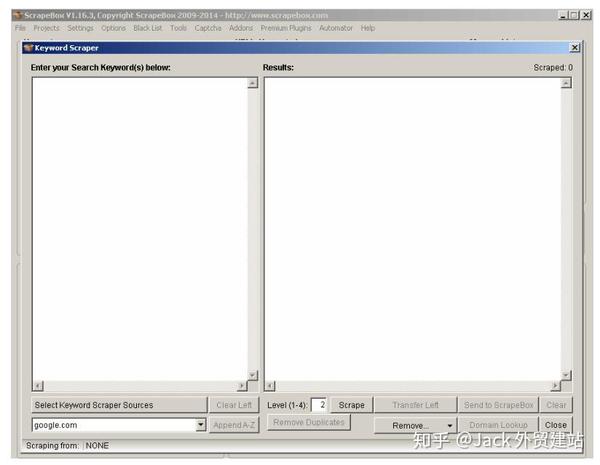
Task: Open the Black List menu
Action: [x=148, y=28]
